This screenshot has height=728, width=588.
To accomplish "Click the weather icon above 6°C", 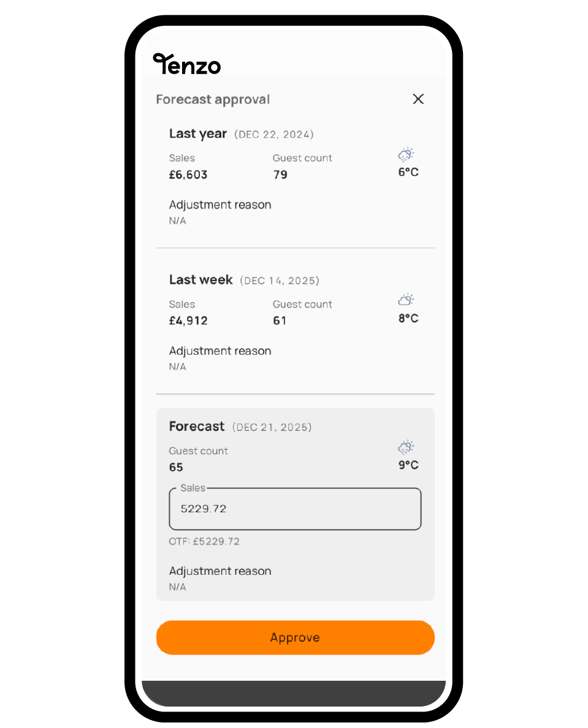I will (x=406, y=154).
